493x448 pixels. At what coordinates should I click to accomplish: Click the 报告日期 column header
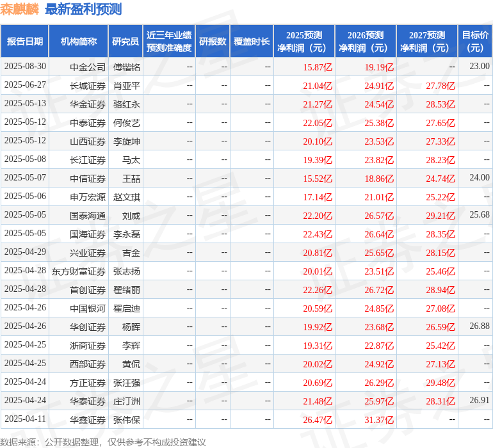[24, 41]
